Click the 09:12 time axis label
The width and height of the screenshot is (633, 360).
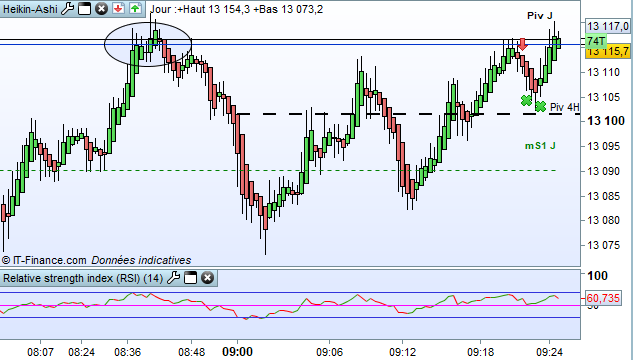[x=402, y=352]
